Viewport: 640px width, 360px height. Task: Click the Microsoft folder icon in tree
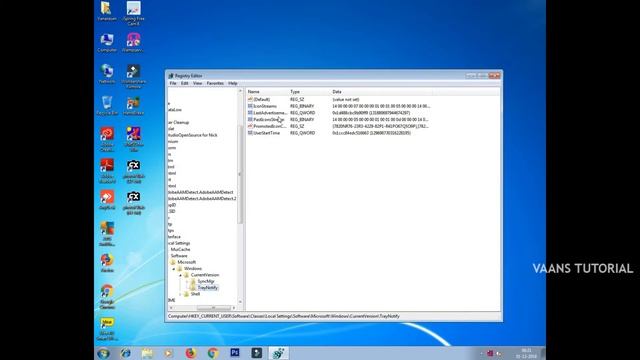coord(173,262)
